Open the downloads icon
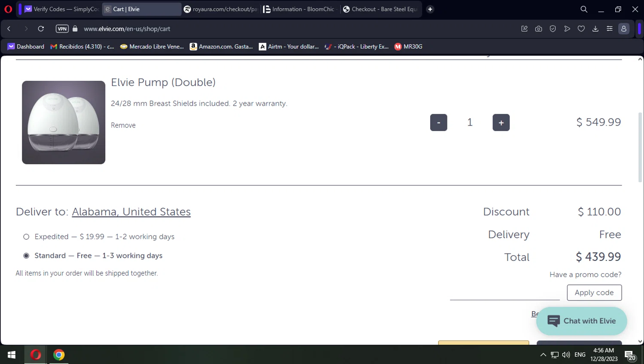This screenshot has width=644, height=364. pyautogui.click(x=595, y=29)
